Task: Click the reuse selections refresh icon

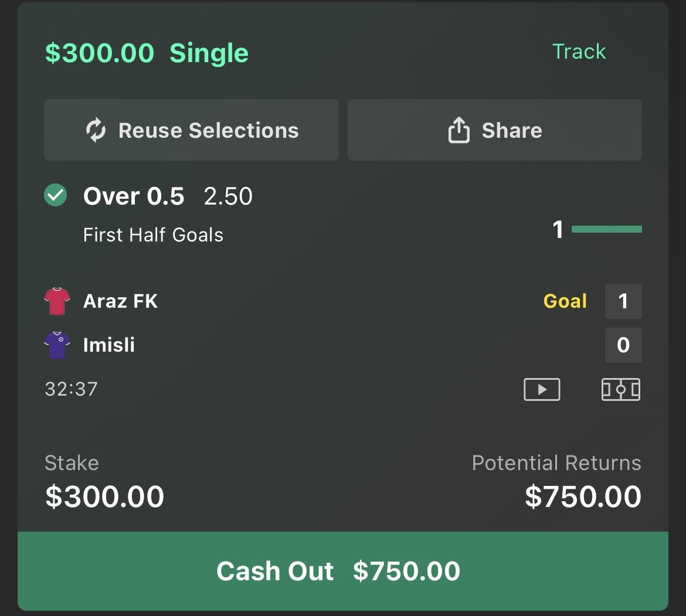Action: click(96, 130)
